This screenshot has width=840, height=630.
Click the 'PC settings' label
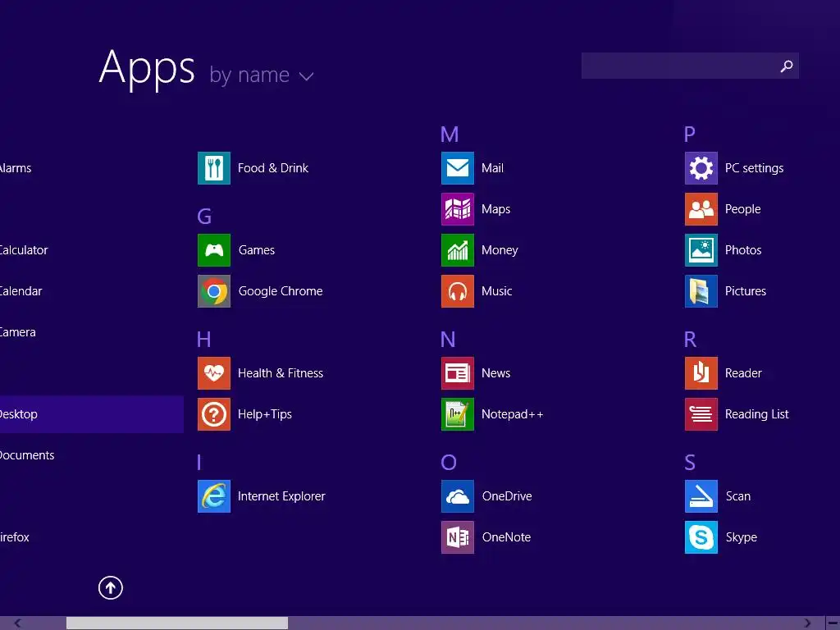coord(754,168)
